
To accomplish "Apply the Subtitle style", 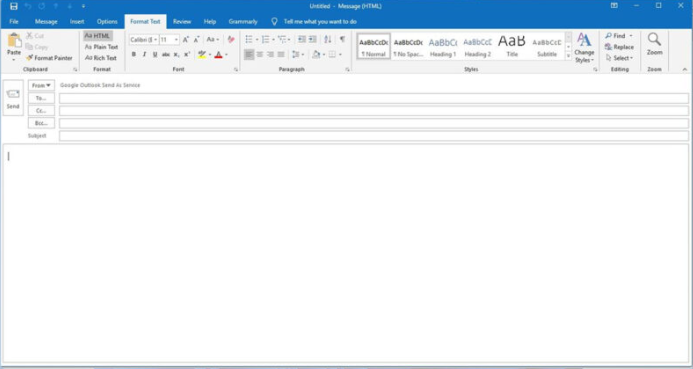I will (547, 46).
